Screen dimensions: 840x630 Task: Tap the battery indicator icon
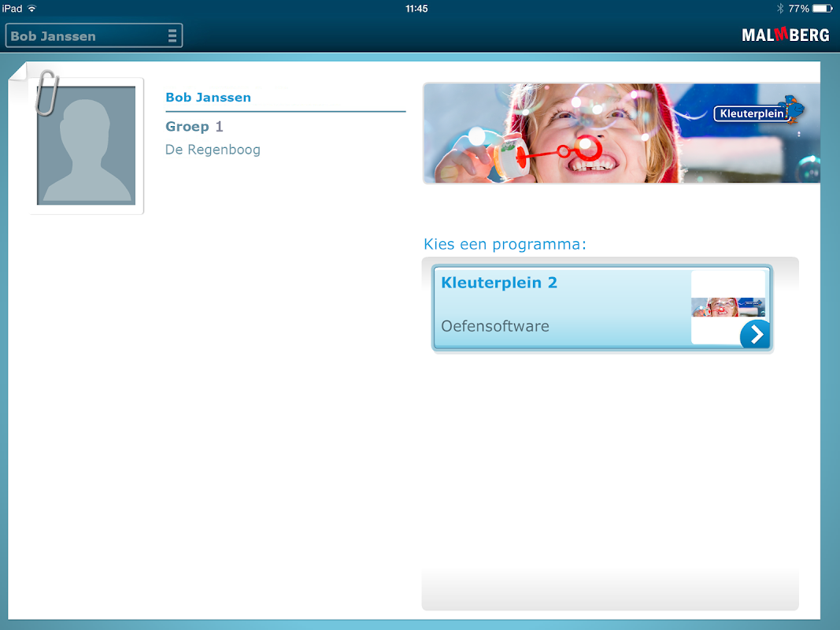pos(823,9)
